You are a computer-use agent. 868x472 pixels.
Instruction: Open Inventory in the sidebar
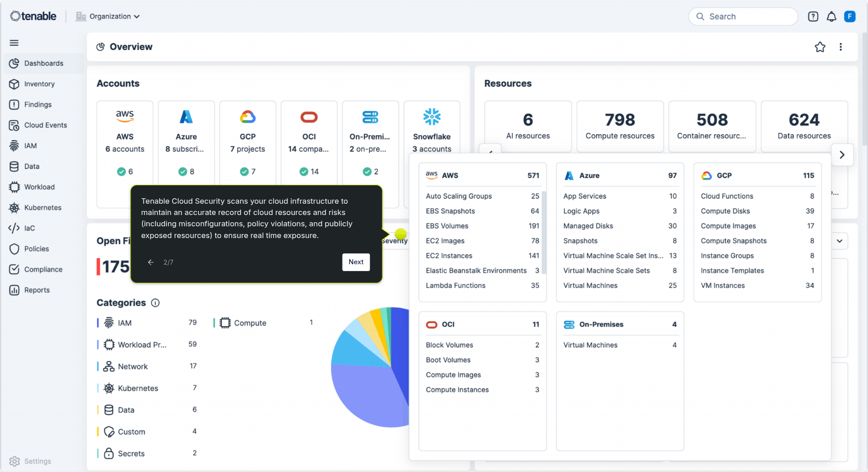[x=43, y=84]
